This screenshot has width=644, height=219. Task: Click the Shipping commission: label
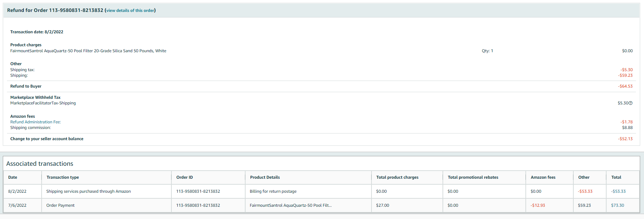(x=30, y=128)
